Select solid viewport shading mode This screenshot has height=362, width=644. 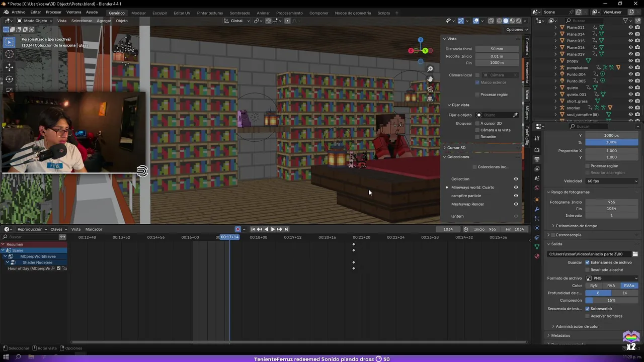pyautogui.click(x=506, y=21)
